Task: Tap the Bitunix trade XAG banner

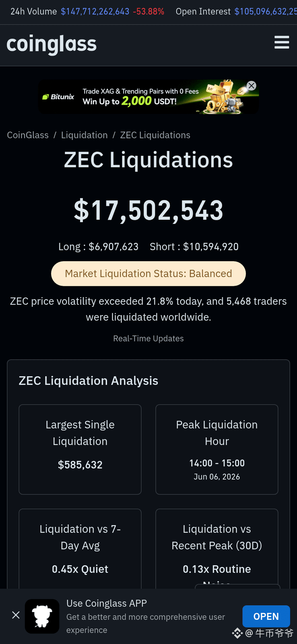Action: (148, 97)
